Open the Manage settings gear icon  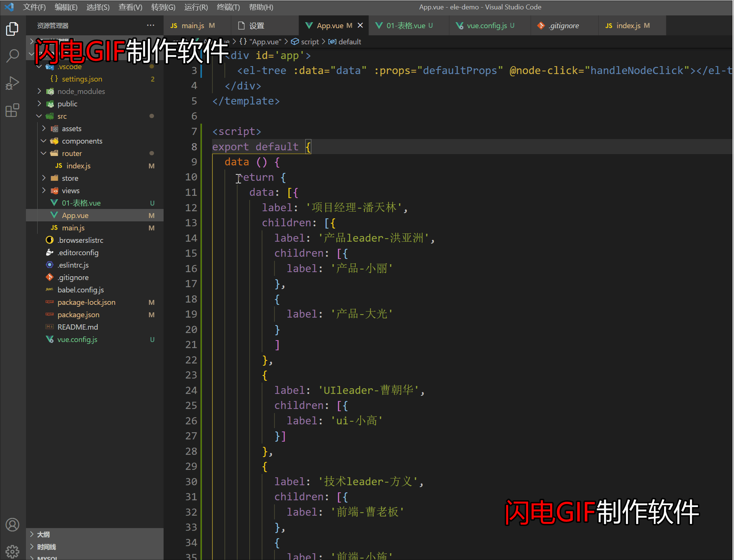pos(12,551)
